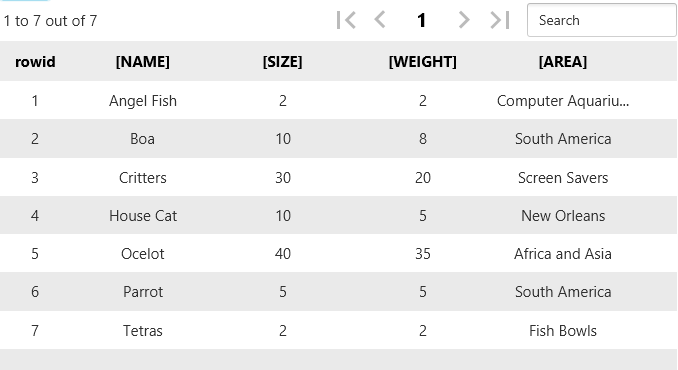This screenshot has height=370, width=678.
Task: Jump to the last page icon
Action: [500, 20]
